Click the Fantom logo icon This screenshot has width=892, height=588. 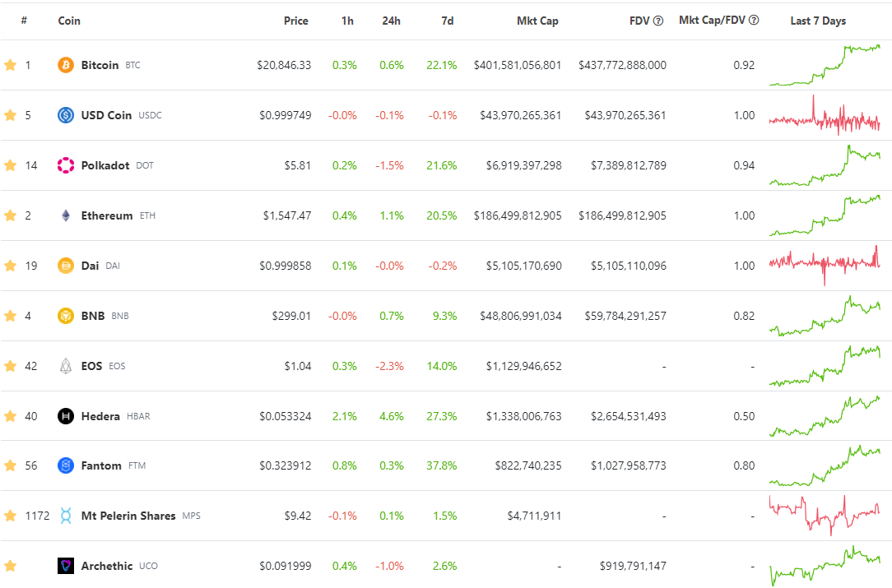coord(66,465)
